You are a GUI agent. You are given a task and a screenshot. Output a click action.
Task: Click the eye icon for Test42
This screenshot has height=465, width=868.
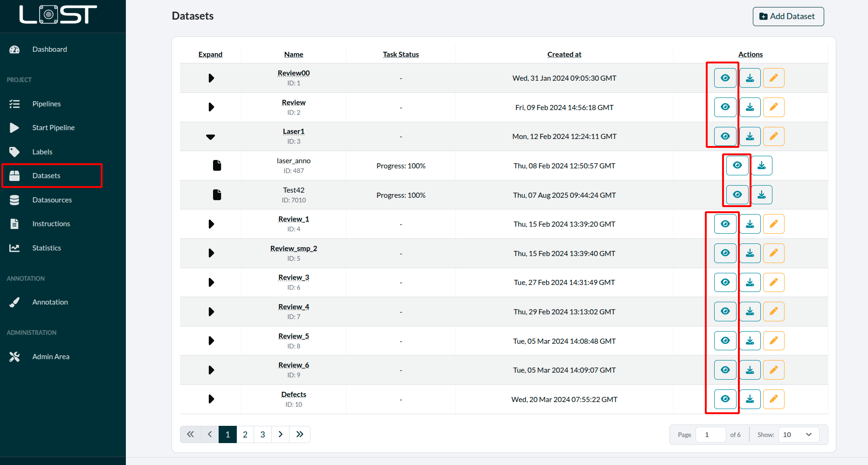[x=737, y=195]
